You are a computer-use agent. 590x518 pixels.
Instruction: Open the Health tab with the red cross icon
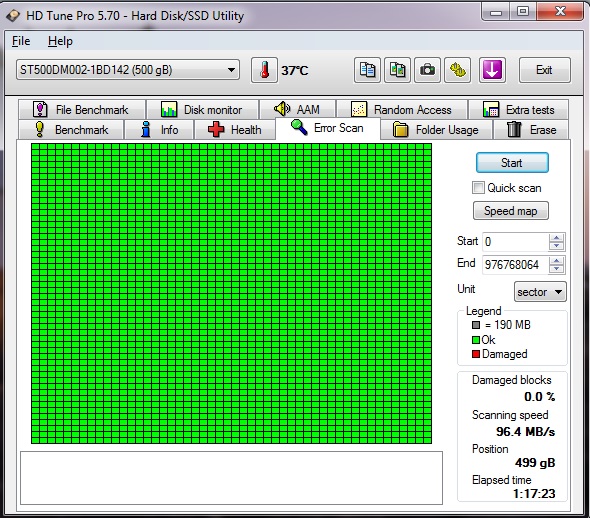click(x=235, y=130)
